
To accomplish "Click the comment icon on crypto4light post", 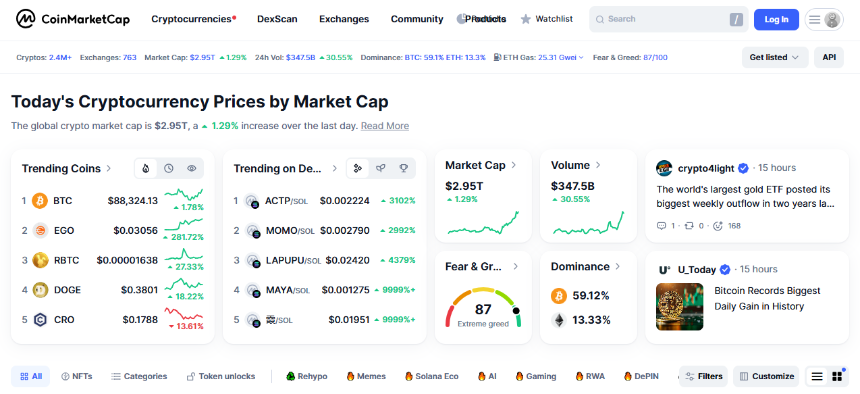I will point(661,226).
